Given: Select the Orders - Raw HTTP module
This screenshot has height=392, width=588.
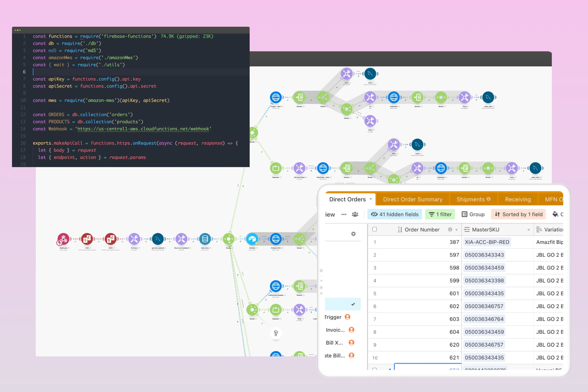Looking at the screenshot, I should coord(276,97).
